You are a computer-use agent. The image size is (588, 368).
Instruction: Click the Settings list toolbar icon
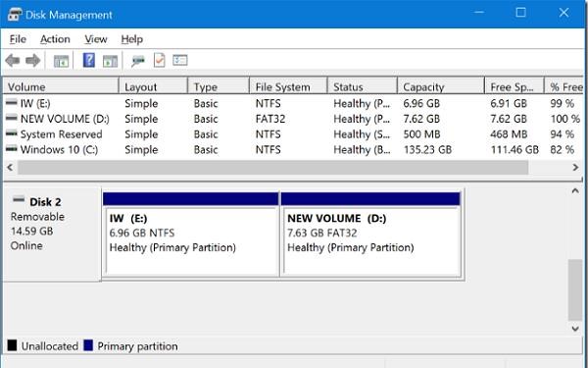click(x=180, y=60)
